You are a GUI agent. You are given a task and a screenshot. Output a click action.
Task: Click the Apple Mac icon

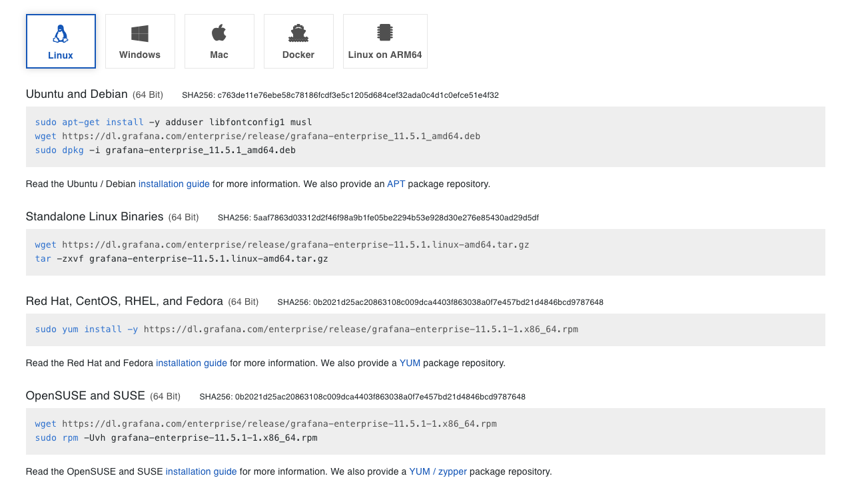point(219,33)
